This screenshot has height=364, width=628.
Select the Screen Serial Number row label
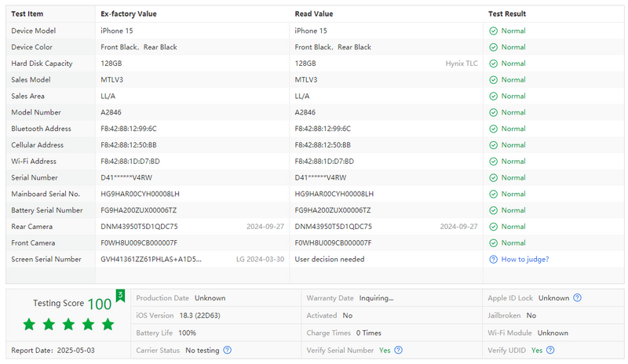pyautogui.click(x=46, y=259)
